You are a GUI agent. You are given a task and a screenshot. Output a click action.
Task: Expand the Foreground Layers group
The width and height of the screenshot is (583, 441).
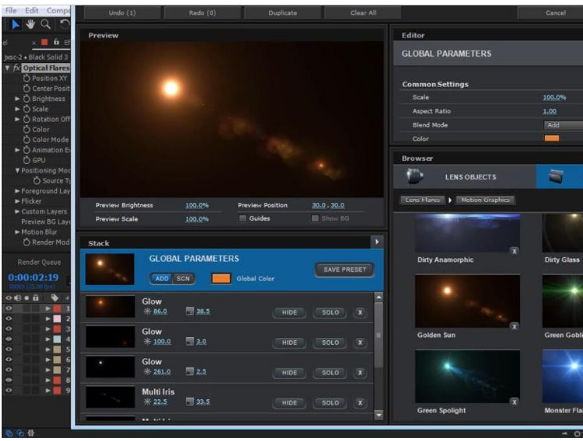(17, 191)
